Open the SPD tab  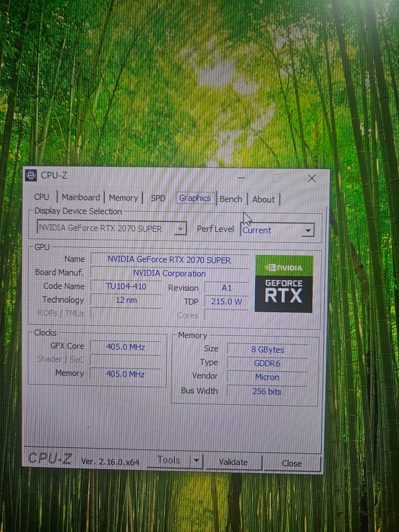pos(158,198)
